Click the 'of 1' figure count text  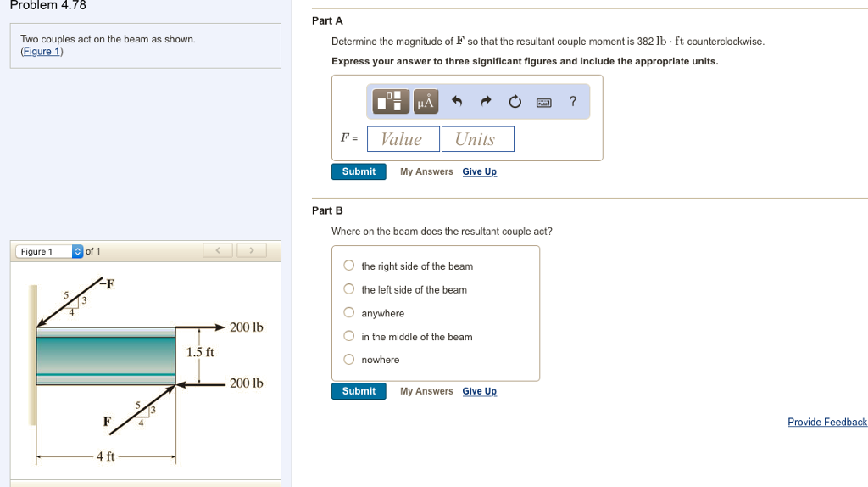[x=93, y=251]
